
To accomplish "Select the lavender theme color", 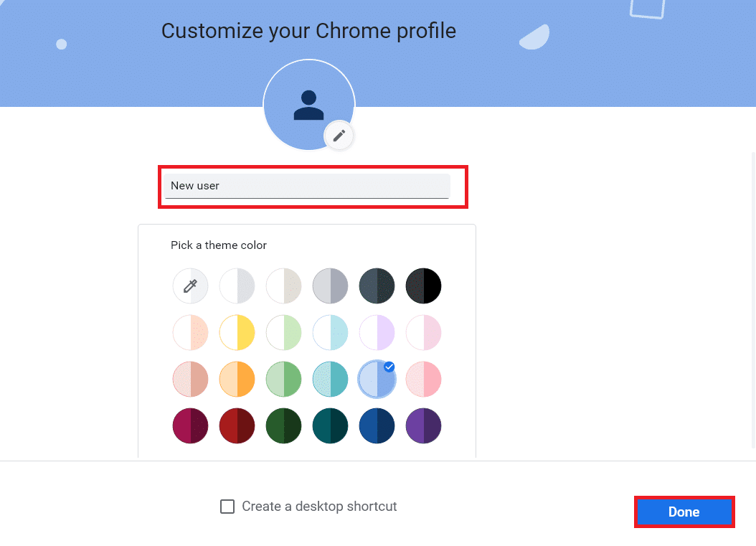I will pyautogui.click(x=377, y=332).
